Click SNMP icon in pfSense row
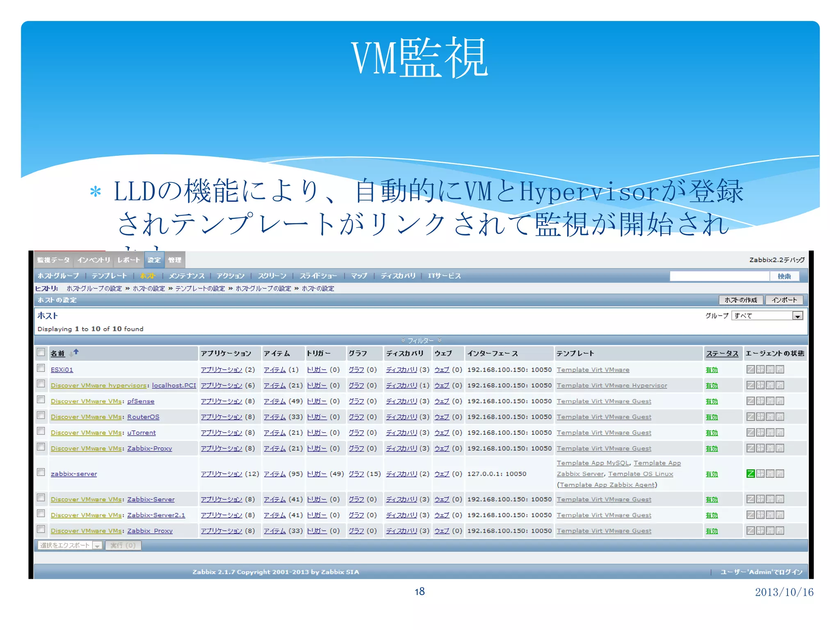 (x=760, y=401)
